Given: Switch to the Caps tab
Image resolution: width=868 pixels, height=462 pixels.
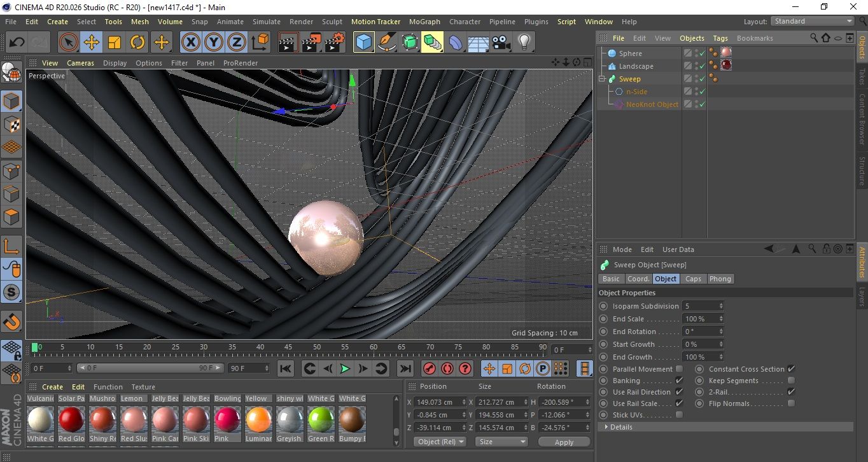Looking at the screenshot, I should [x=693, y=279].
